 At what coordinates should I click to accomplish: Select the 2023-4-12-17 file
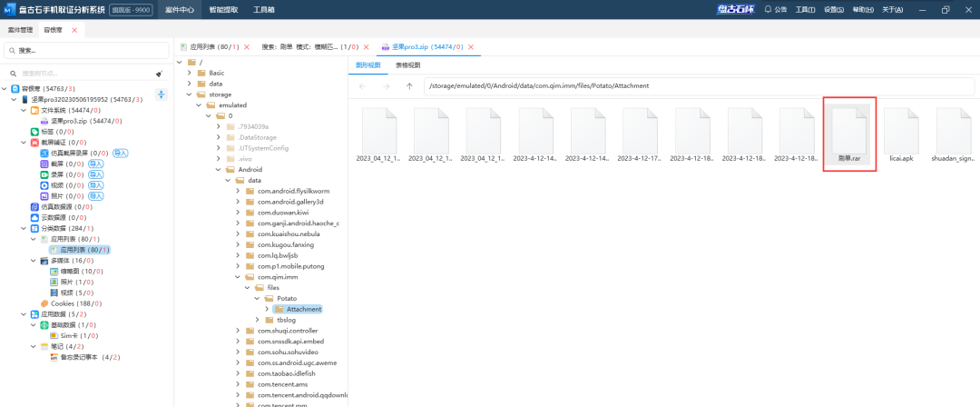click(641, 135)
